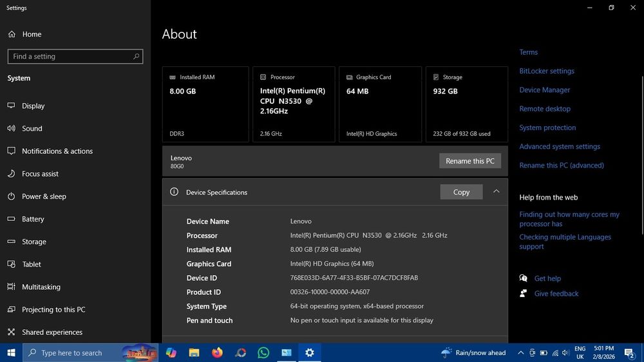Image resolution: width=644 pixels, height=362 pixels.
Task: Select the Product ID value 00326-10000-00000-AA607
Action: (330, 292)
